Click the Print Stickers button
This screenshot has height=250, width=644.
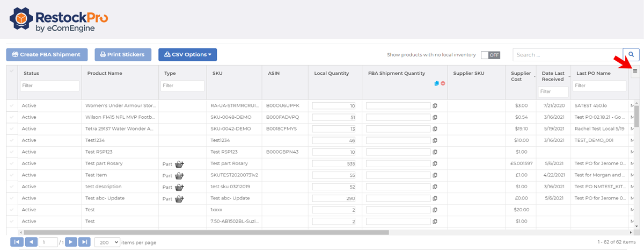(123, 54)
